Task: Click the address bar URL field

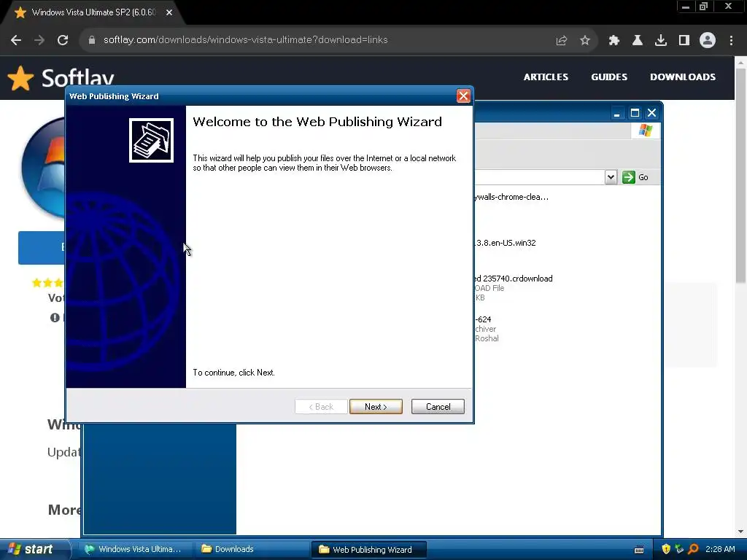Action: 245,40
